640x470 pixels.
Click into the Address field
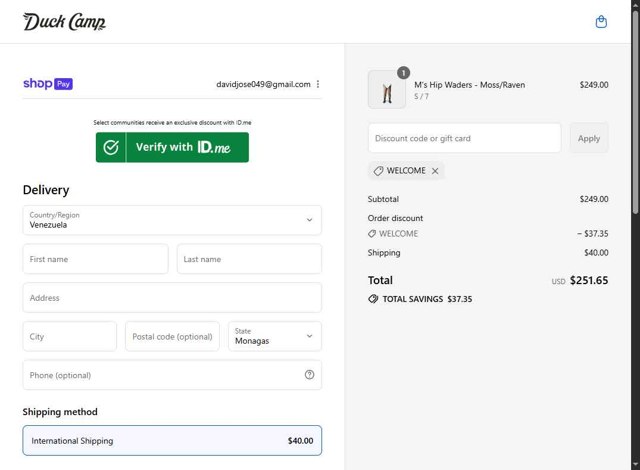point(172,298)
